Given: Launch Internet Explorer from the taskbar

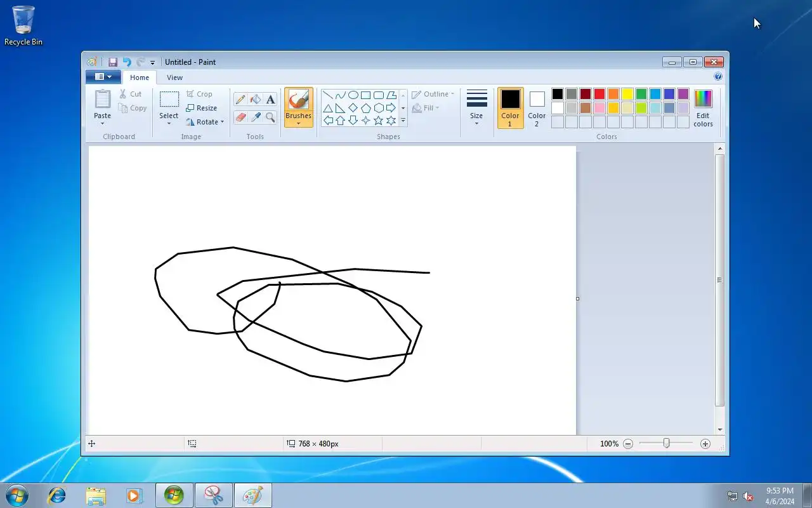Looking at the screenshot, I should click(57, 495).
